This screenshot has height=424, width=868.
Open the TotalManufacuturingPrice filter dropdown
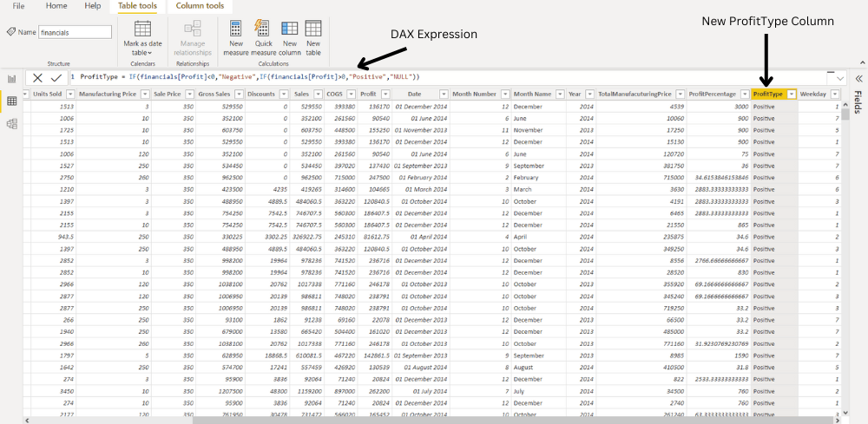click(x=681, y=94)
